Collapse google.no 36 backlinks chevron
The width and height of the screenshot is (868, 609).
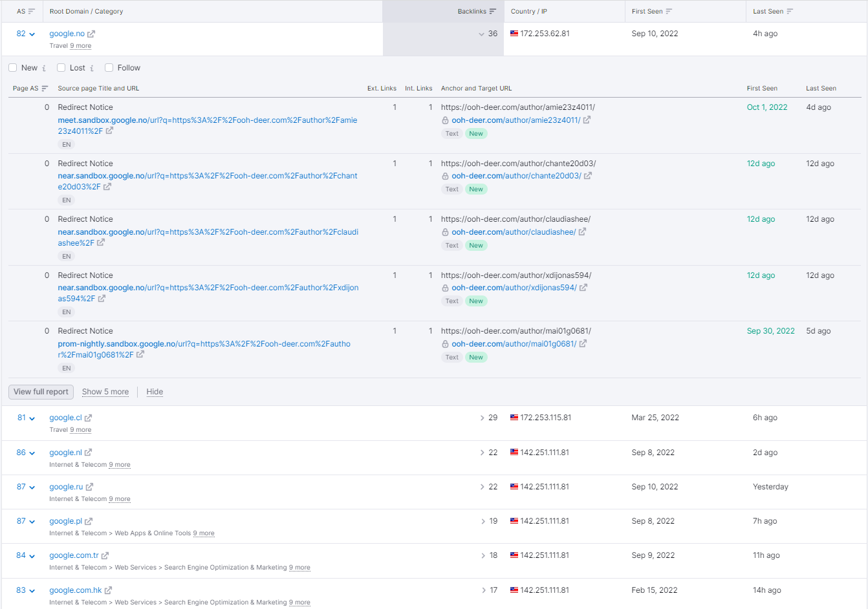tap(481, 34)
